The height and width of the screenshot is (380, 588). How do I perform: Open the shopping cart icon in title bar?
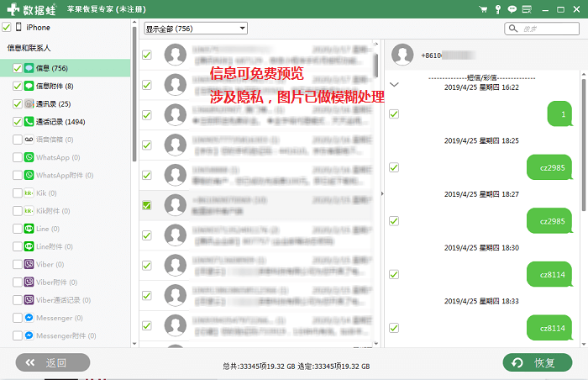click(483, 9)
